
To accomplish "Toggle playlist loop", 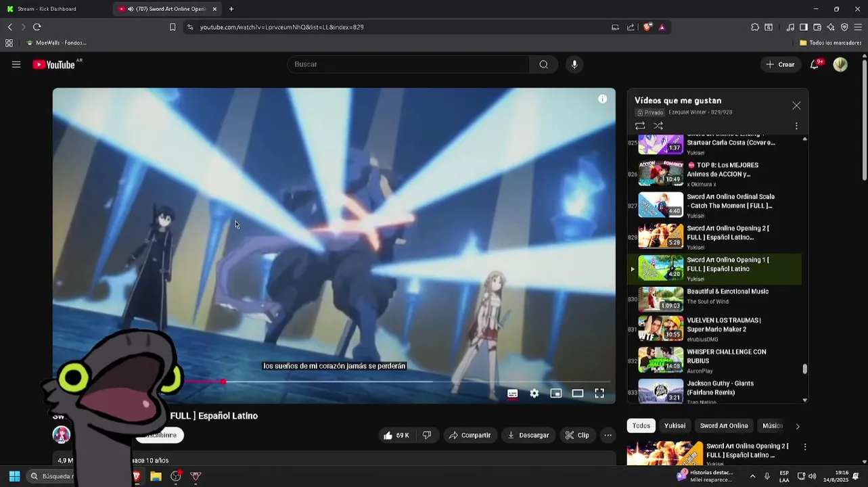I will (640, 126).
